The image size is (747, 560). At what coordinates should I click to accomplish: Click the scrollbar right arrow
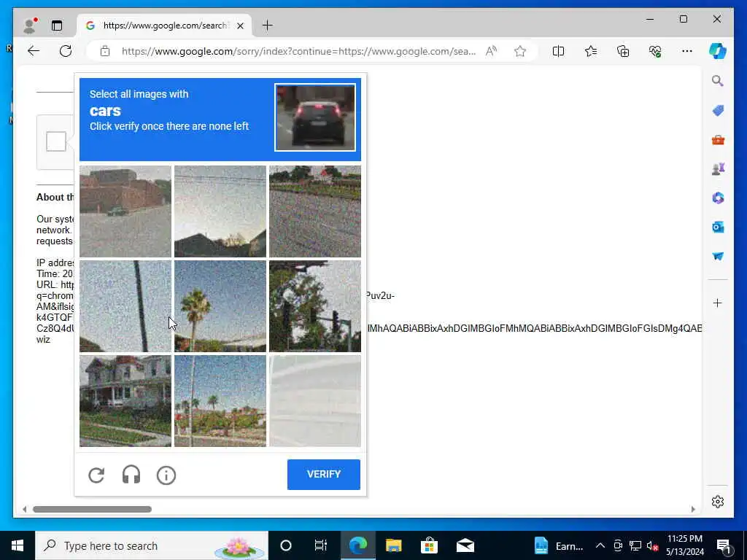[x=693, y=509]
